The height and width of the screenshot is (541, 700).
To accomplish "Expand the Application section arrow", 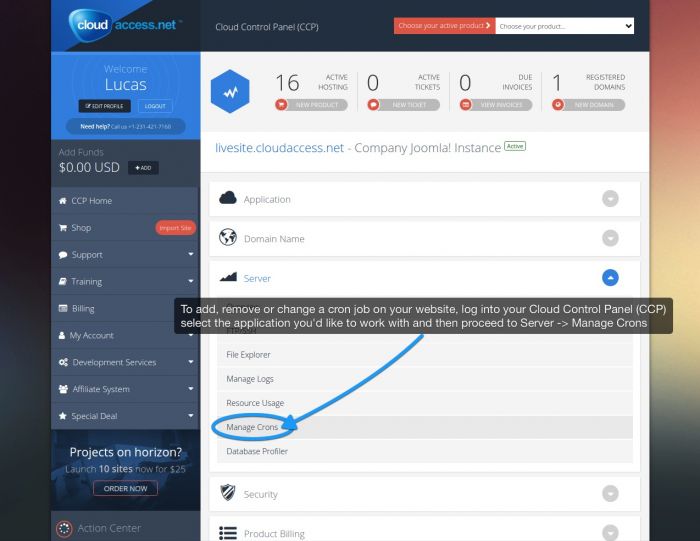I will [x=610, y=199].
